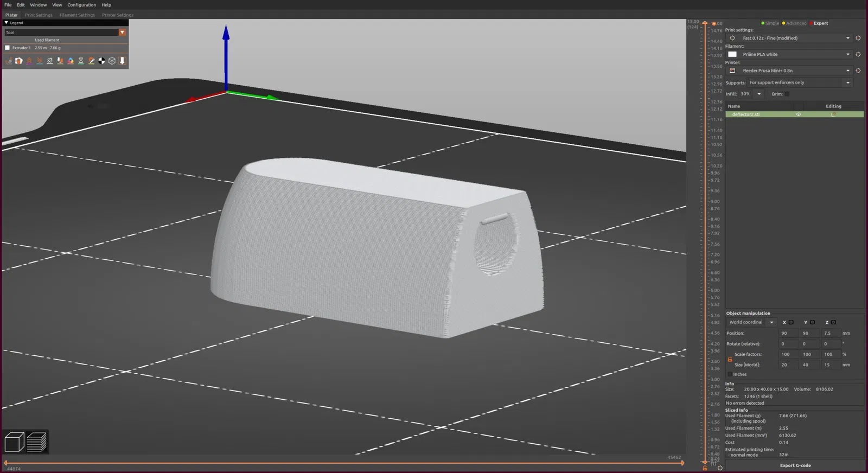The image size is (868, 473).
Task: Click horizontal moves slider right handle
Action: tap(682, 463)
